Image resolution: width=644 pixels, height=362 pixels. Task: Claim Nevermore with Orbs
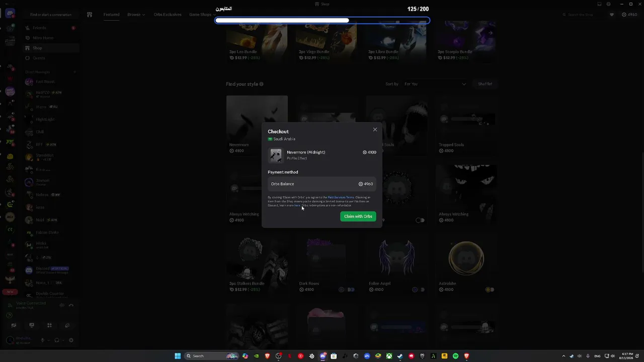(x=358, y=216)
